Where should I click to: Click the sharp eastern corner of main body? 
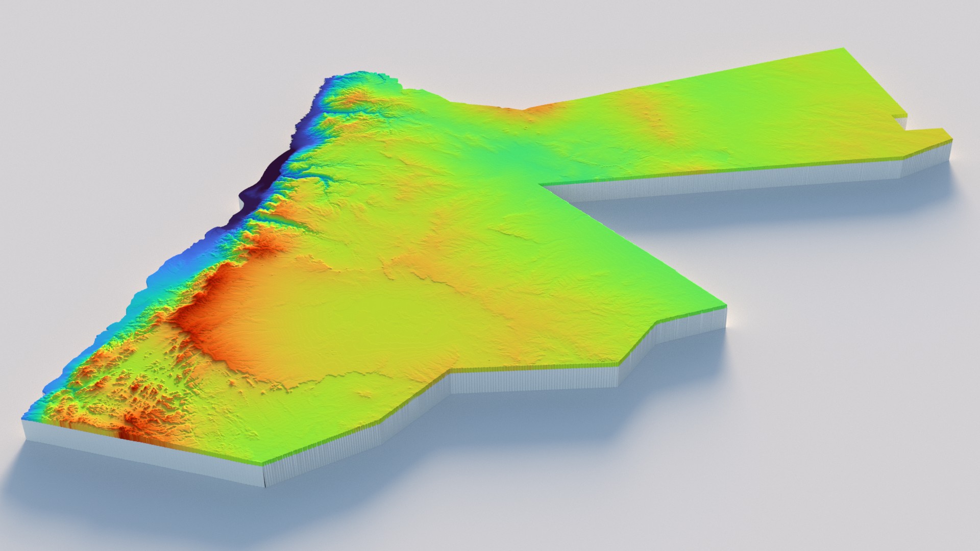725,306
